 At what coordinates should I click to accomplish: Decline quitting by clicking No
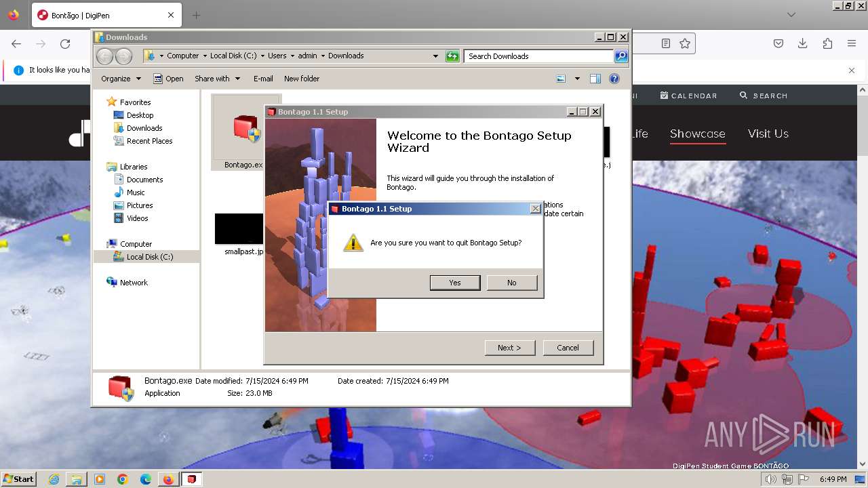pos(512,283)
